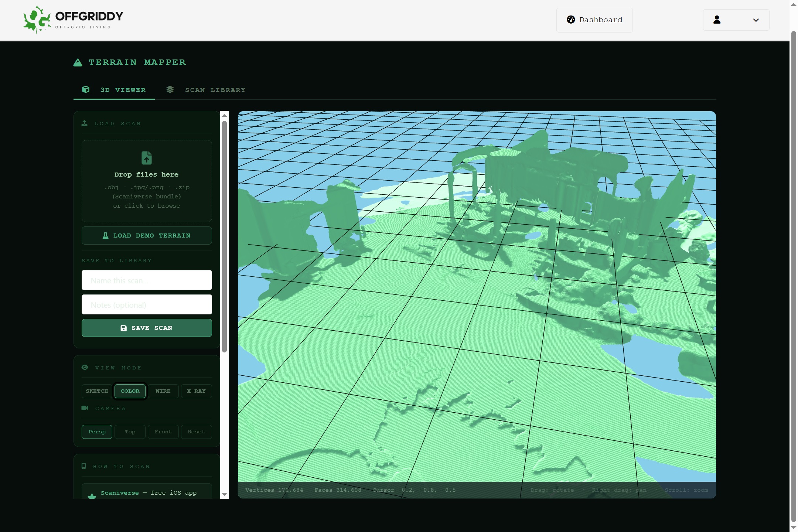Switch to the 3D Viewer tab
This screenshot has width=798, height=532.
[114, 90]
